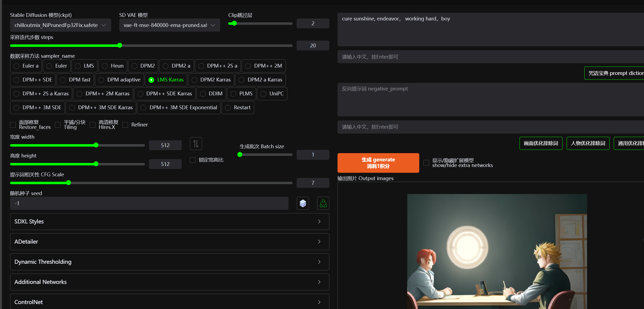The height and width of the screenshot is (309, 644).
Task: Click the 画面优化排除词 button
Action: (541, 143)
